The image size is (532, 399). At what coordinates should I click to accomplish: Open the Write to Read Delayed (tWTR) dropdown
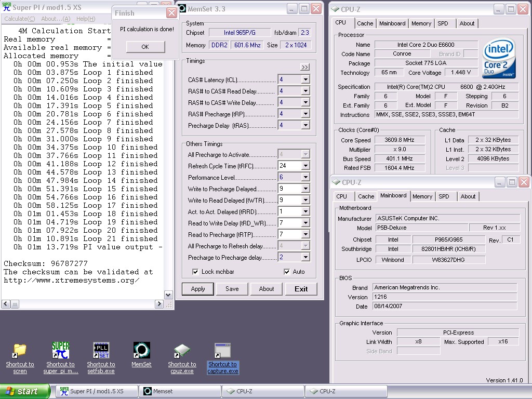coord(305,200)
